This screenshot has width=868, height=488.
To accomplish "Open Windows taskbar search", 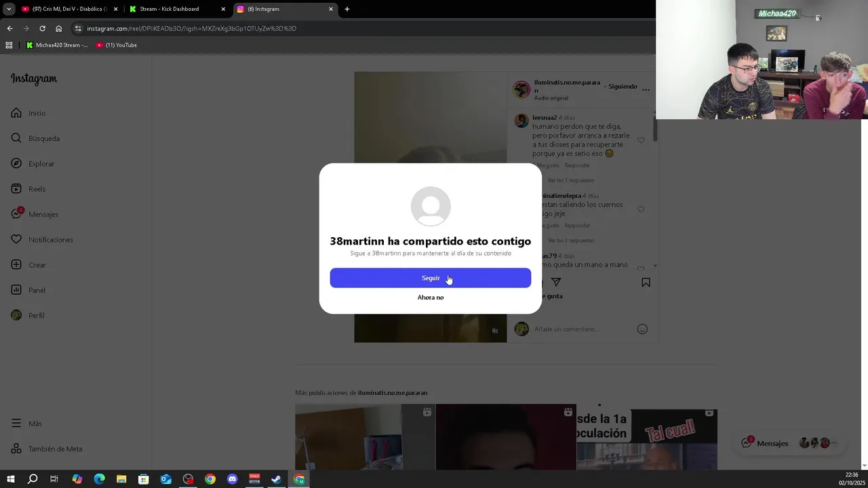I will point(33,479).
